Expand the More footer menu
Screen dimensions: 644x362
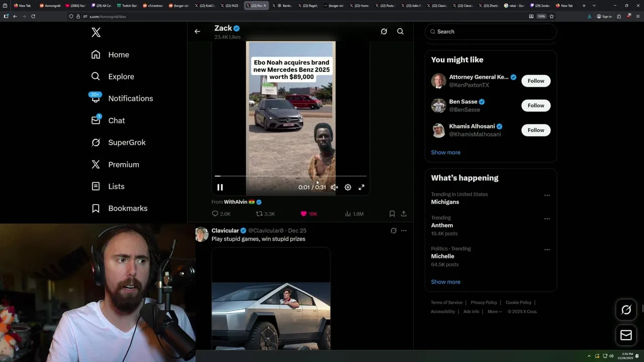pyautogui.click(x=495, y=312)
